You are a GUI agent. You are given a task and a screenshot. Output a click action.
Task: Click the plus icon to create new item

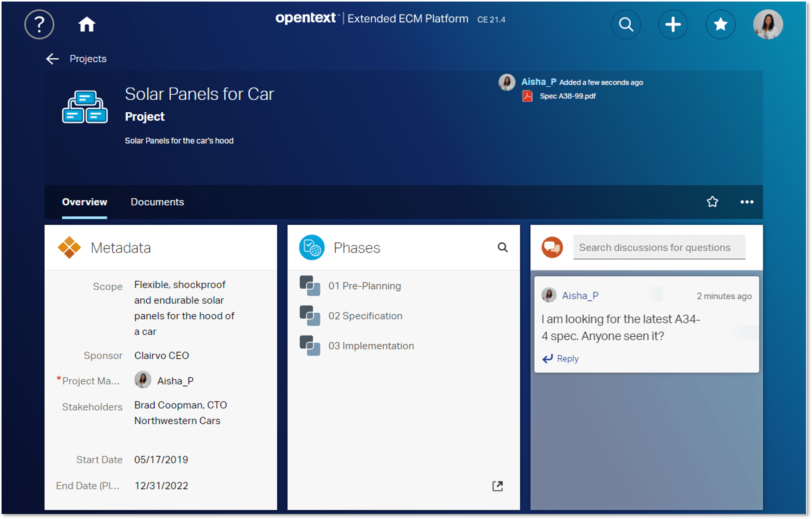pos(673,24)
